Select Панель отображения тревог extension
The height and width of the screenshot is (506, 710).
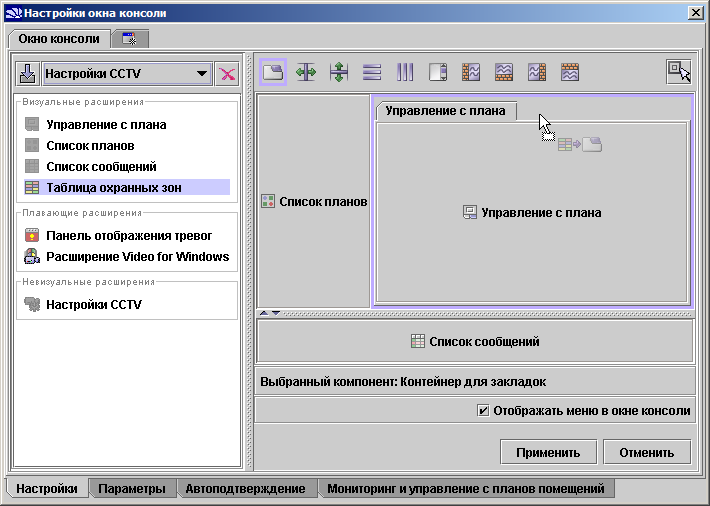(x=127, y=236)
